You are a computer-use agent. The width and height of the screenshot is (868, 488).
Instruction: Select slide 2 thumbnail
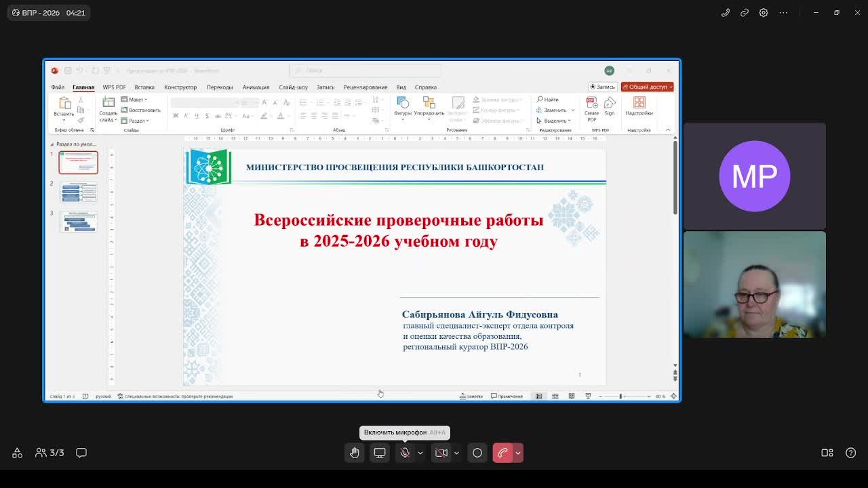(x=79, y=192)
